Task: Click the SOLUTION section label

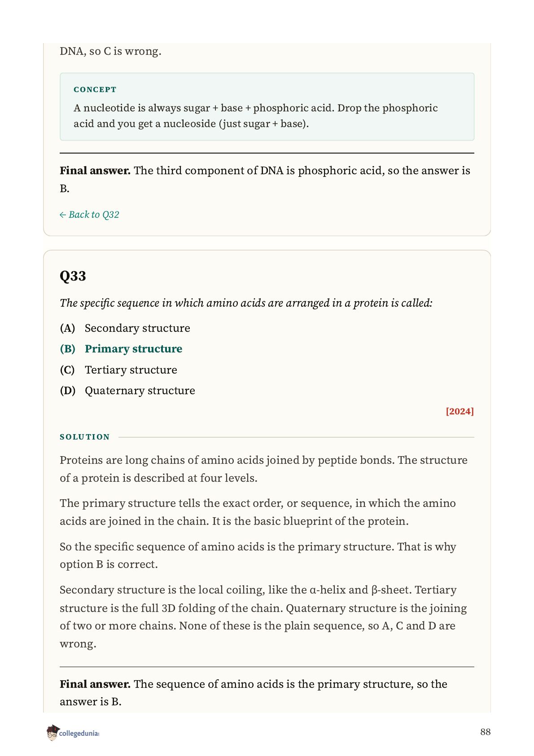Action: [x=85, y=437]
